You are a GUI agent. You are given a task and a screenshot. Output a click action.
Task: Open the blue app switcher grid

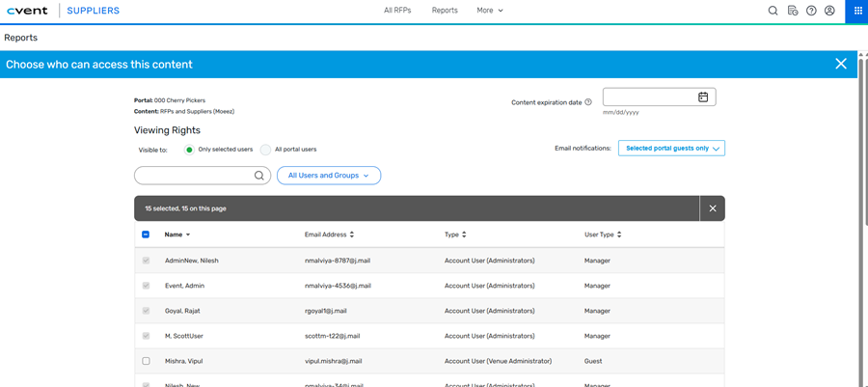click(x=856, y=11)
